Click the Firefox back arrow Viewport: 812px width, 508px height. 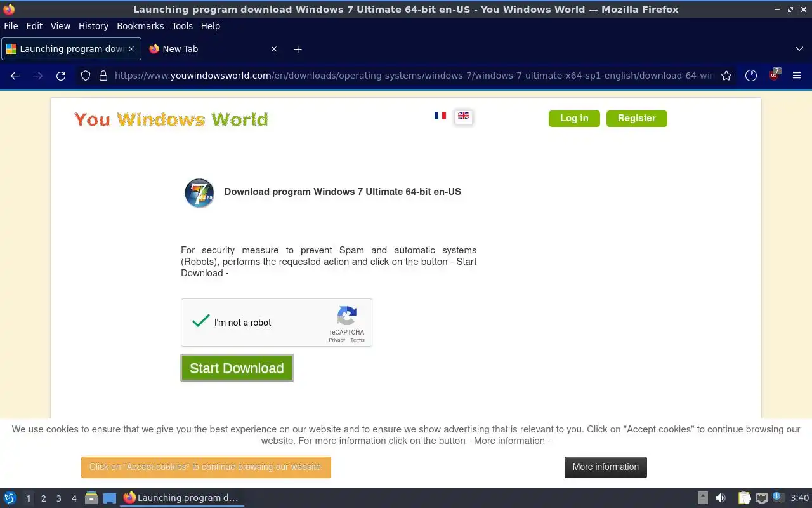click(15, 76)
